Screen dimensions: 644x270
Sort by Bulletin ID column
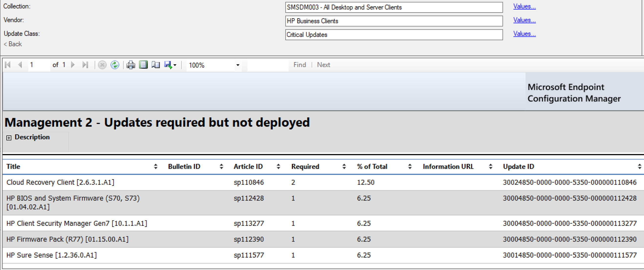tap(221, 167)
